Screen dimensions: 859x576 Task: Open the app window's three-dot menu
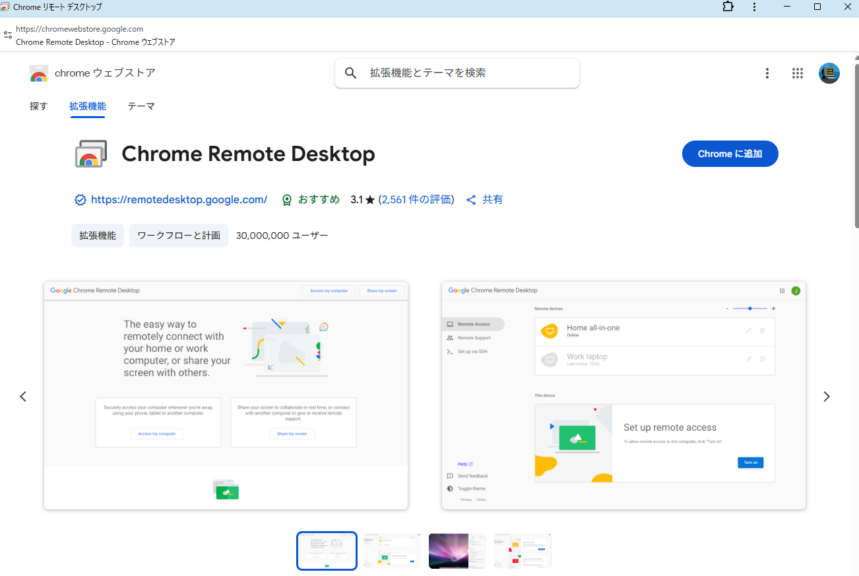tap(754, 7)
